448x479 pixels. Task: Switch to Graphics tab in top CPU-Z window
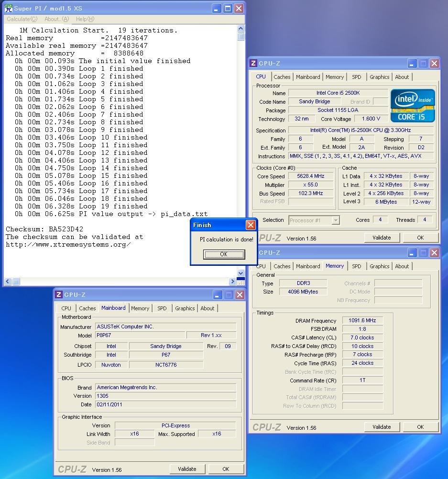(x=379, y=77)
